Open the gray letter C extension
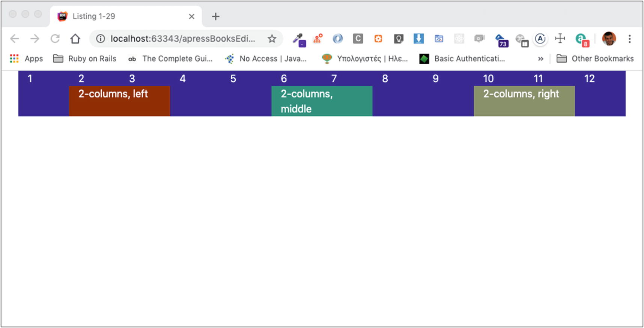Screen dimensions: 644x328 pyautogui.click(x=358, y=39)
